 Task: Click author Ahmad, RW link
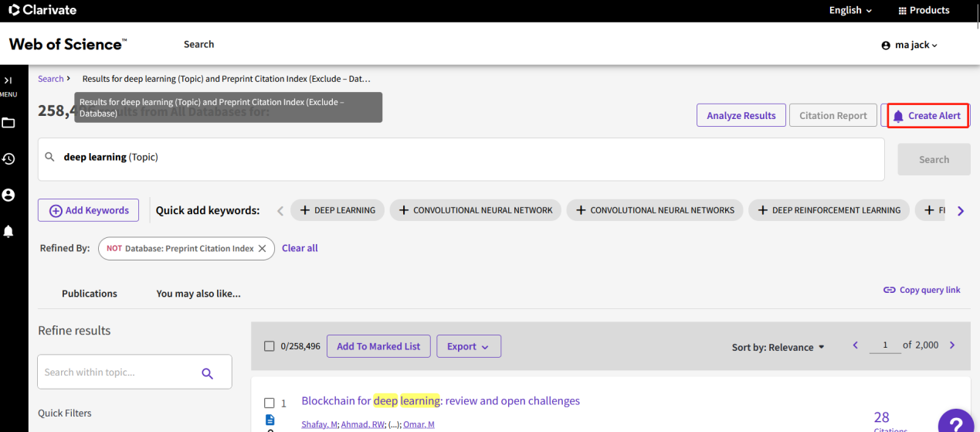[x=361, y=424]
